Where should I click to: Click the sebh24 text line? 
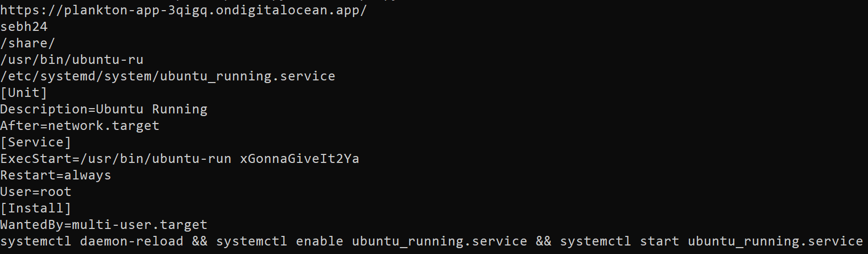(24, 27)
